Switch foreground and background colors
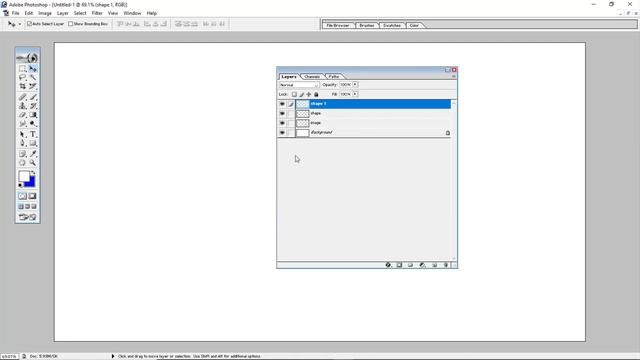Image resolution: width=640 pixels, height=360 pixels. (x=33, y=173)
